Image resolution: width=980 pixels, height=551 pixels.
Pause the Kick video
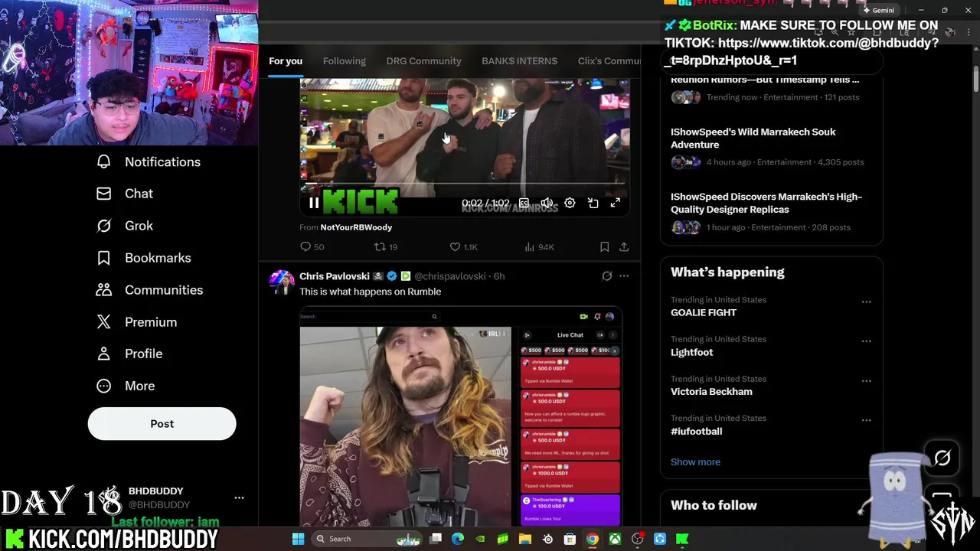point(314,204)
